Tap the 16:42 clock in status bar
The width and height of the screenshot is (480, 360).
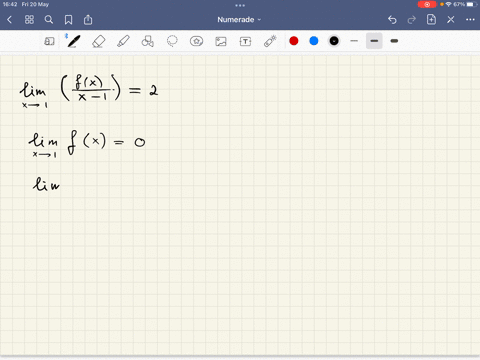coord(10,4)
